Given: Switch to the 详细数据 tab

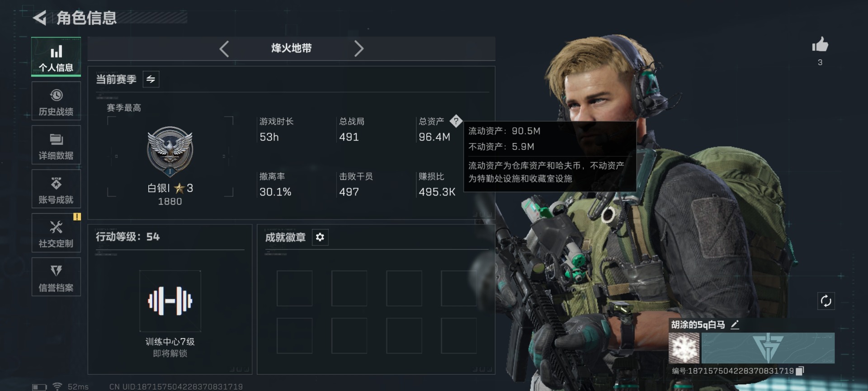Looking at the screenshot, I should click(x=56, y=145).
